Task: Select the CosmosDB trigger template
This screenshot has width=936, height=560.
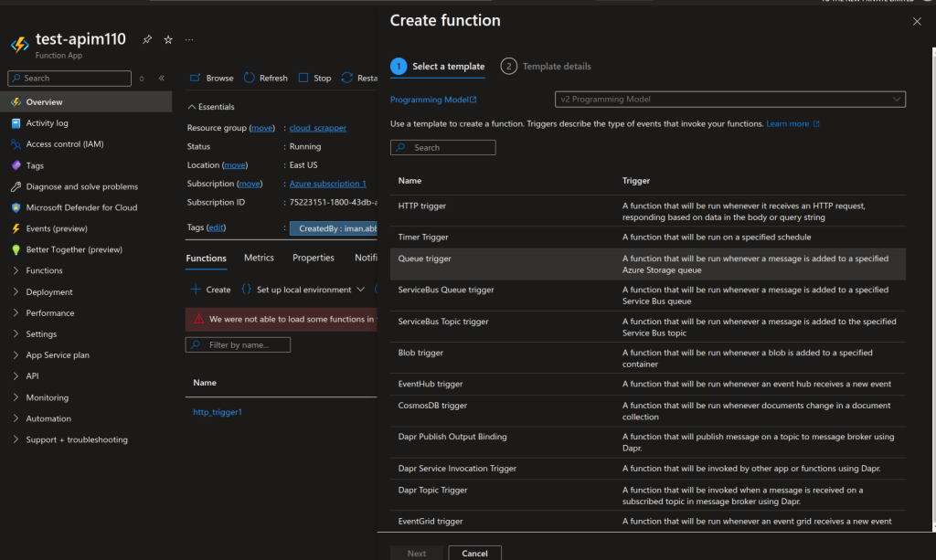Action: click(x=648, y=411)
